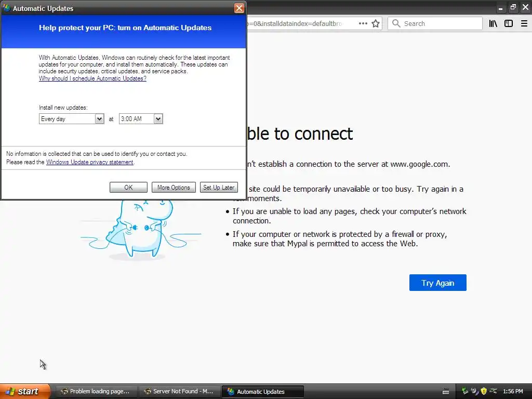
Task: Expand the '3:00 AM' time dropdown
Action: [x=158, y=119]
